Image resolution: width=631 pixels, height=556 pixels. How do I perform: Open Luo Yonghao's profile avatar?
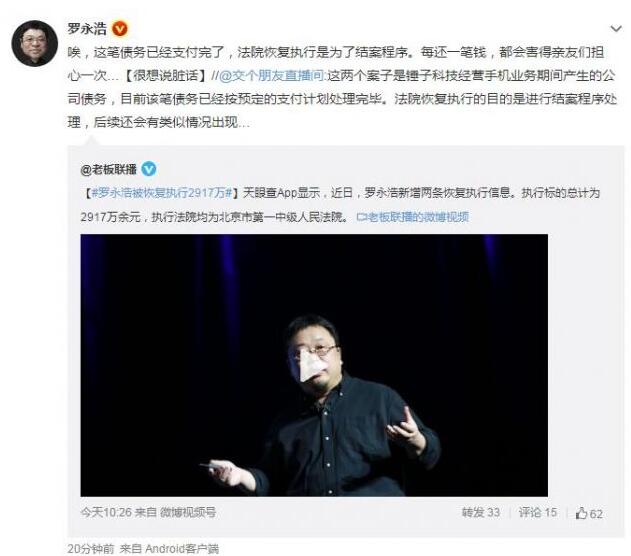[x=35, y=43]
